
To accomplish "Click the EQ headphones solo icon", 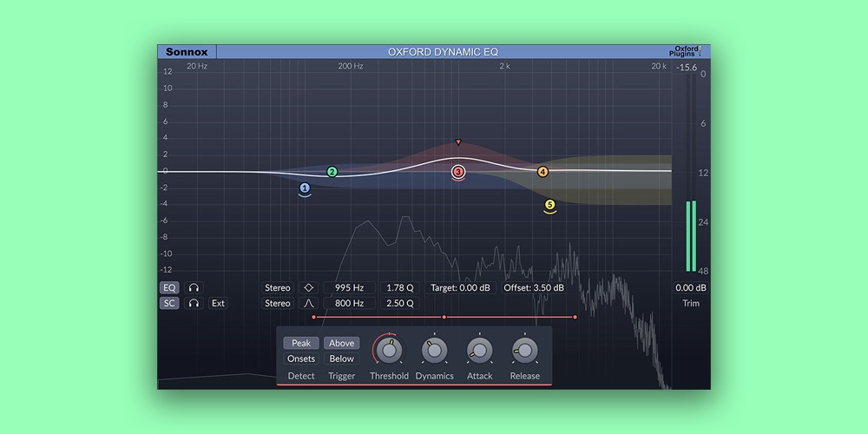I will point(194,287).
